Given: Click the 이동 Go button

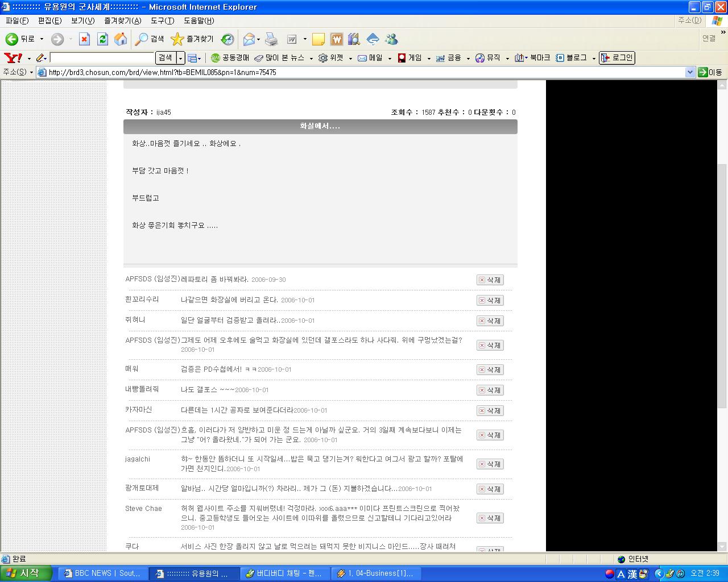Looking at the screenshot, I should coord(710,72).
